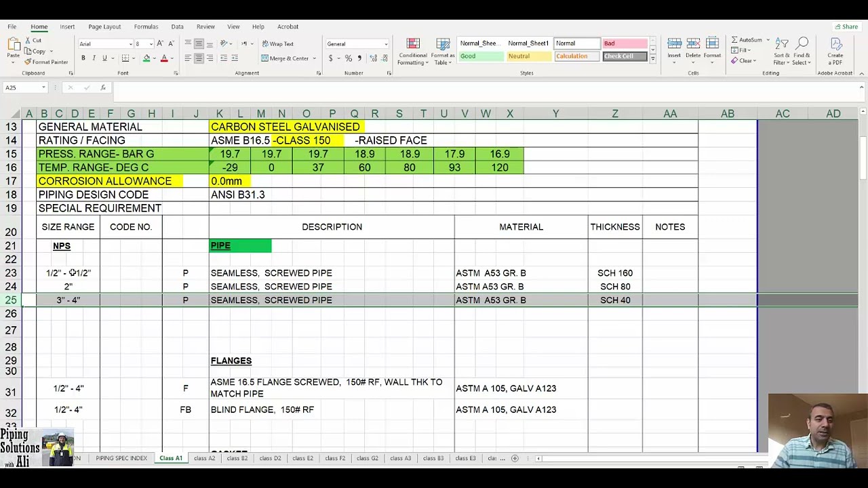This screenshot has height=488, width=868.
Task: Toggle Bold formatting
Action: 83,58
